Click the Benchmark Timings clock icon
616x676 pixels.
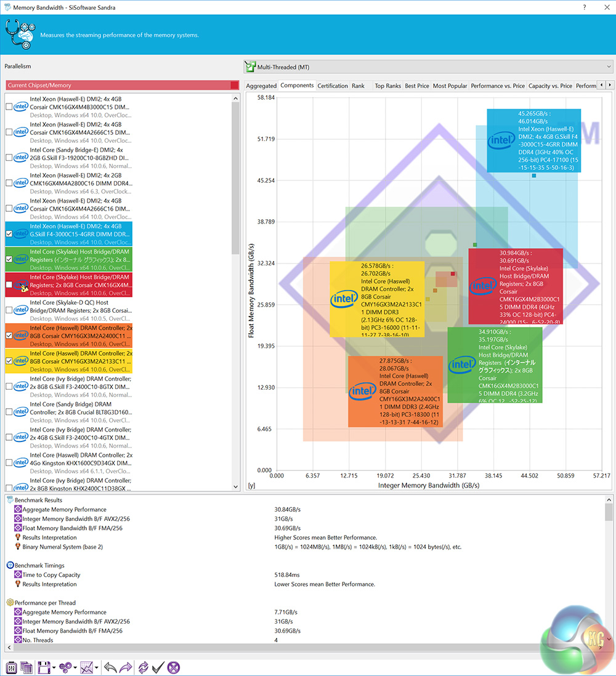tap(10, 565)
